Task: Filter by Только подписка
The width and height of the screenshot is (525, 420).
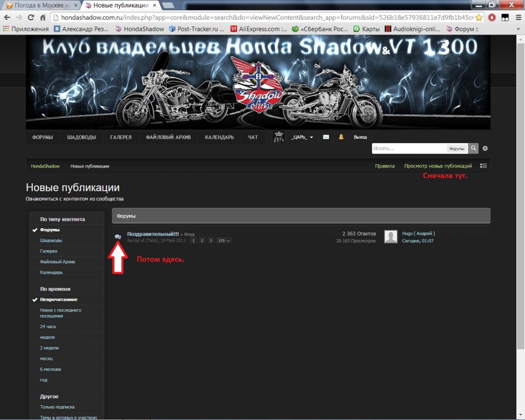Action: click(x=57, y=407)
